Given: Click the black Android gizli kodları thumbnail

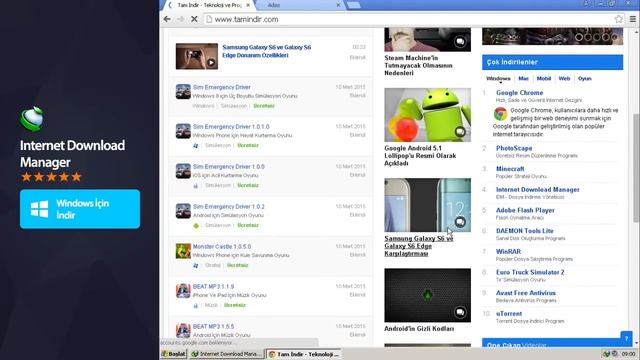Looking at the screenshot, I should [427, 295].
